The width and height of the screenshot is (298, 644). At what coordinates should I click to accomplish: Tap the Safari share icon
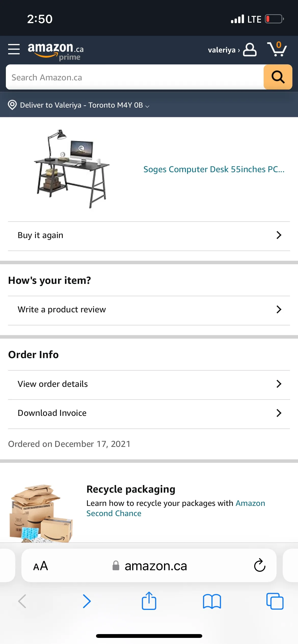(x=149, y=601)
